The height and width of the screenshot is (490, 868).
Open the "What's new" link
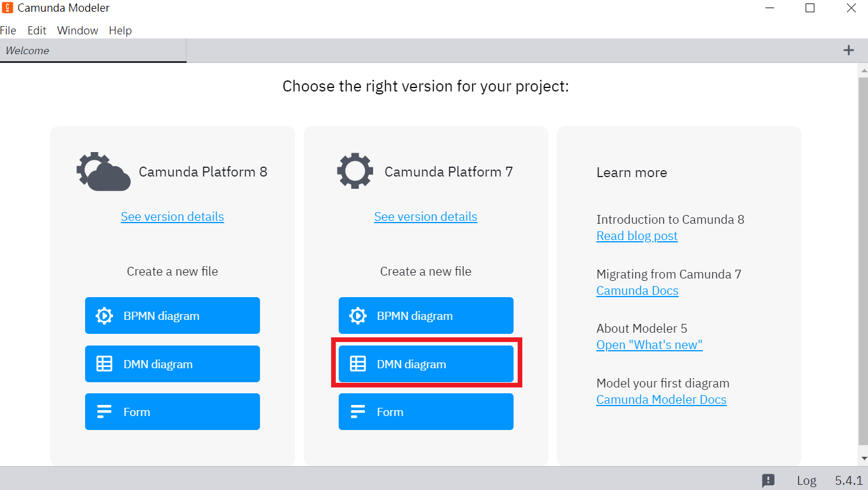[649, 345]
